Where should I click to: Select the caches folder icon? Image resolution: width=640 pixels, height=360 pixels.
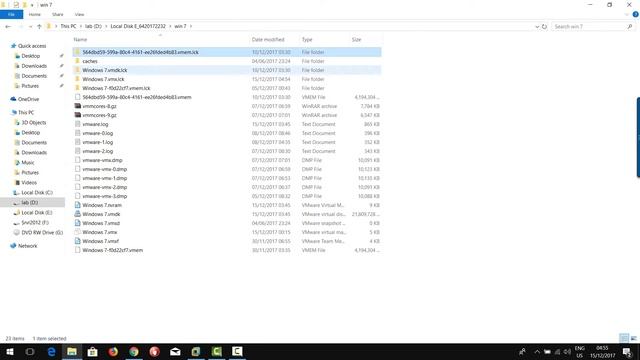point(78,61)
